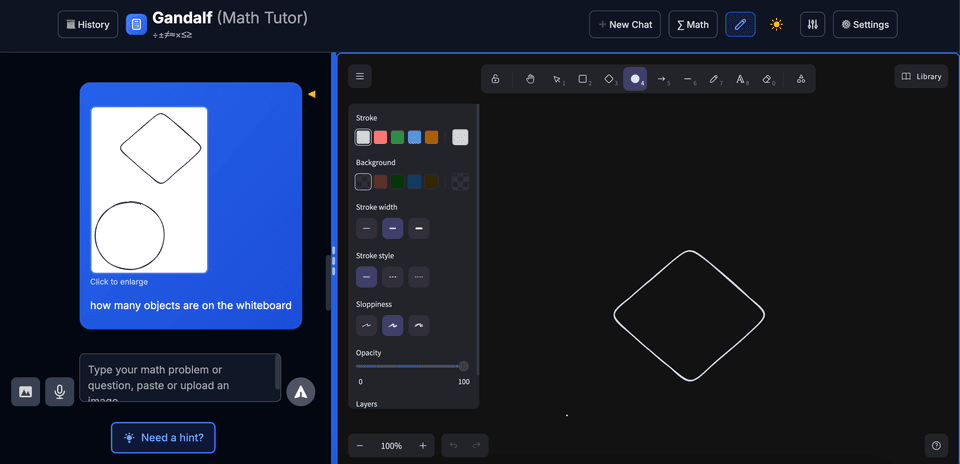Send the message with the arrow button
Image resolution: width=960 pixels, height=464 pixels.
pyautogui.click(x=301, y=392)
